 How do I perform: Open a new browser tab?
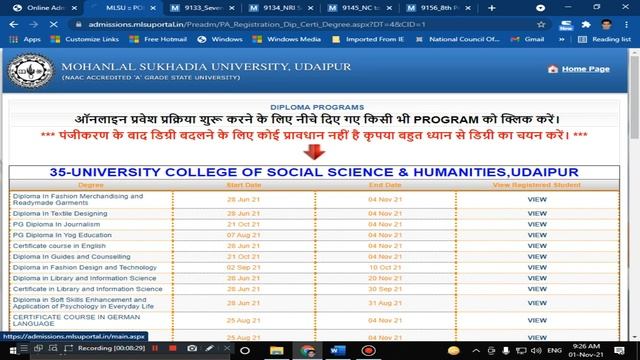pos(491,8)
